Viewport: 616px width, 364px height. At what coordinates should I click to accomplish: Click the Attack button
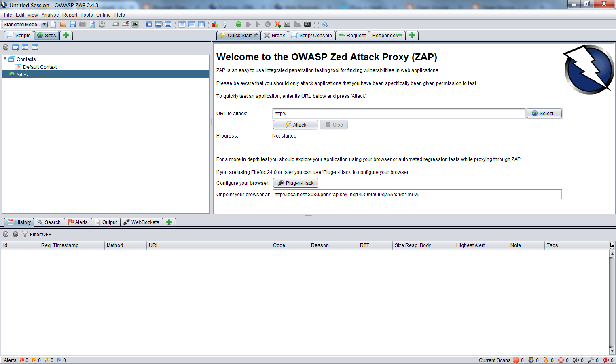pyautogui.click(x=296, y=125)
